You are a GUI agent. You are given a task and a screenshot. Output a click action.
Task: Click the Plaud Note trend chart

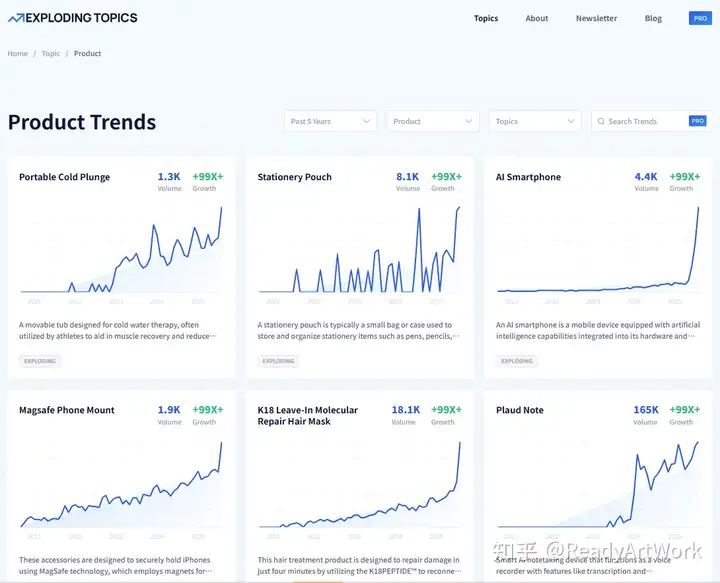(598, 484)
